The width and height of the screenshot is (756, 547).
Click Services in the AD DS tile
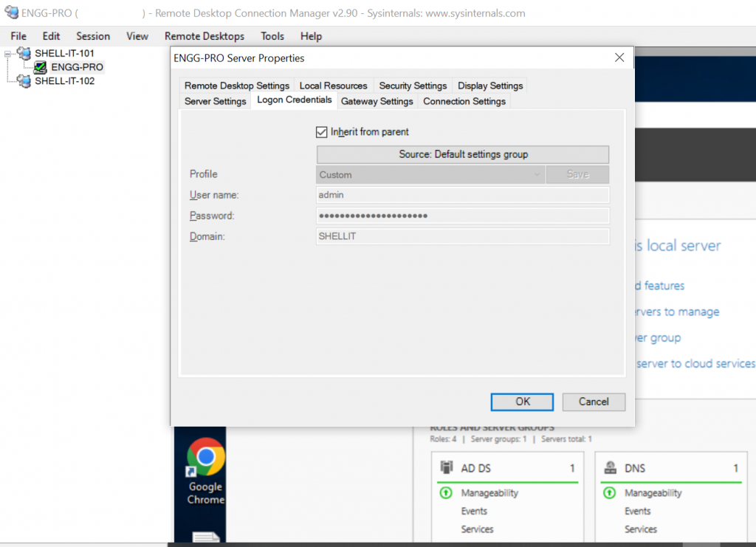[x=478, y=529]
